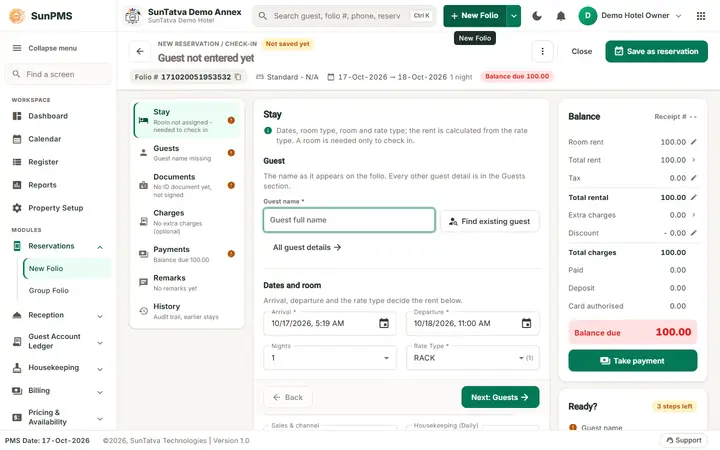Expand the Reception module

(x=100, y=316)
